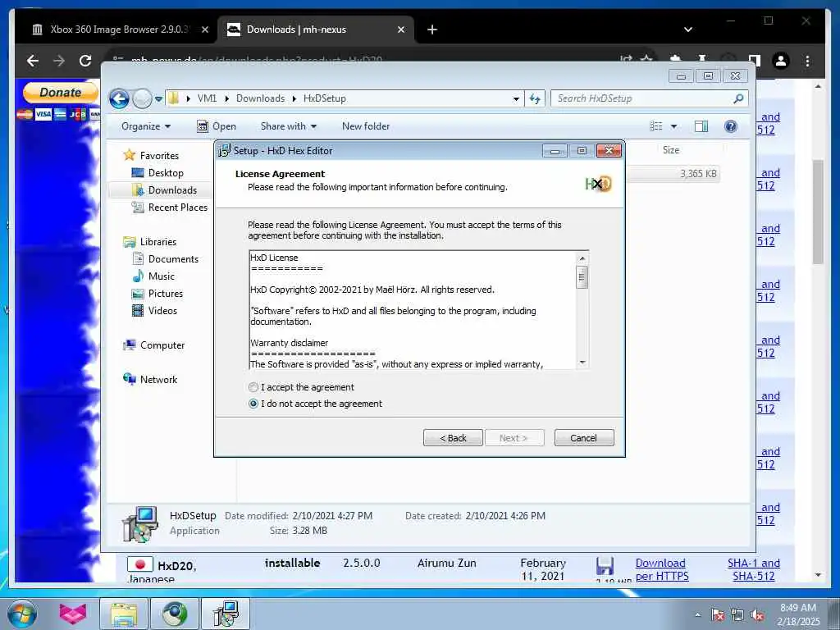
Task: Click the Windows Start button
Action: point(22,614)
